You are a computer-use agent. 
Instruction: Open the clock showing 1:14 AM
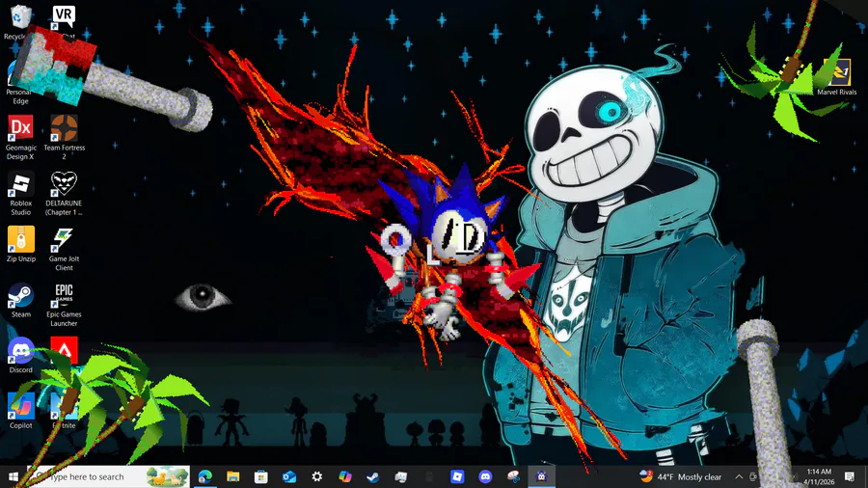click(x=819, y=476)
